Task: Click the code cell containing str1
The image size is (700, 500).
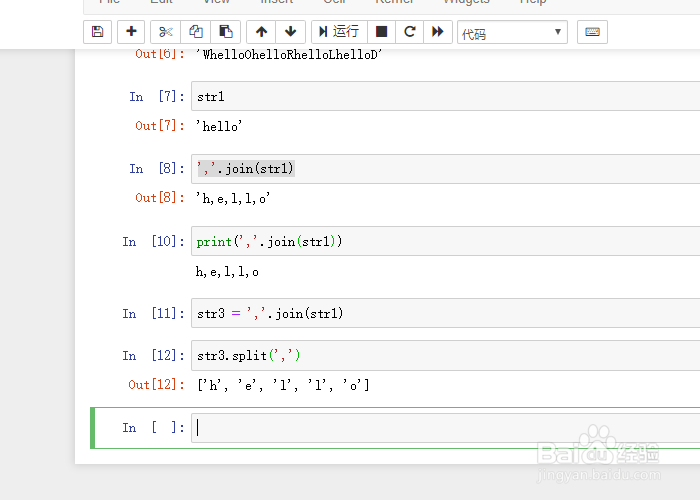Action: [446, 96]
